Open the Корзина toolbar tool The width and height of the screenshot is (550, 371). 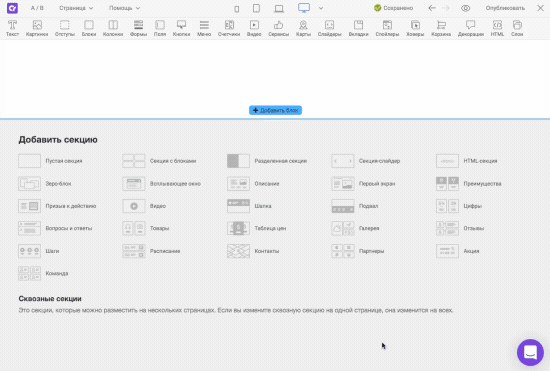click(441, 28)
